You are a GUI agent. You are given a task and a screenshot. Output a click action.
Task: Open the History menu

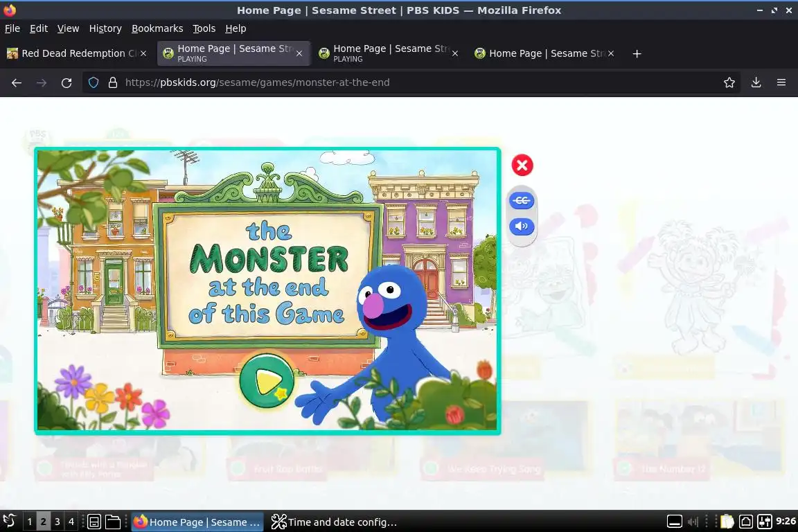point(105,28)
